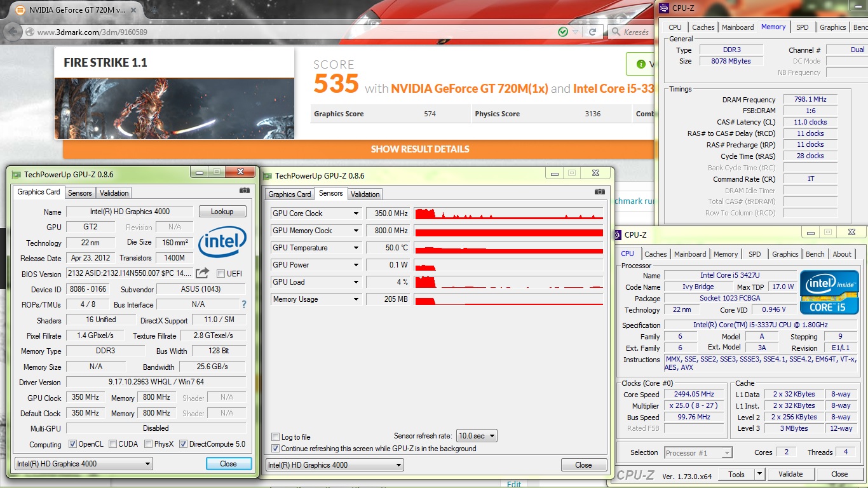Close the GPU-Z Graphics Card window via Close button
Viewport: 868px width, 488px height.
[x=228, y=464]
